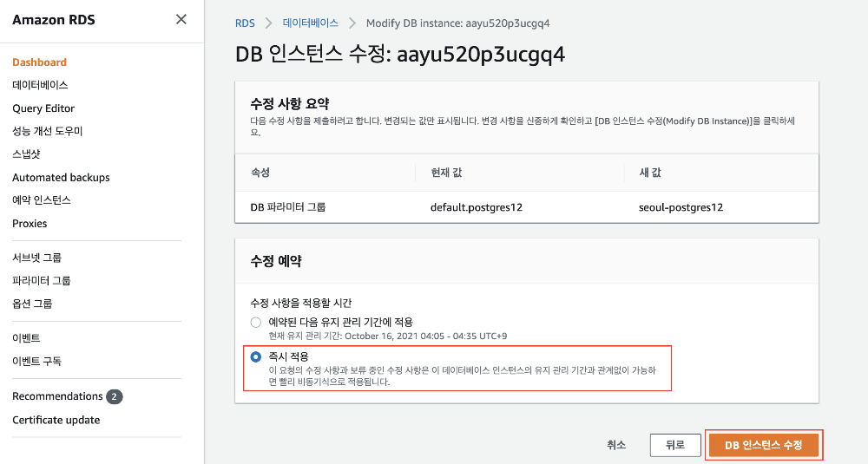Click the 새 값 column header
The image size is (868, 464).
(650, 173)
